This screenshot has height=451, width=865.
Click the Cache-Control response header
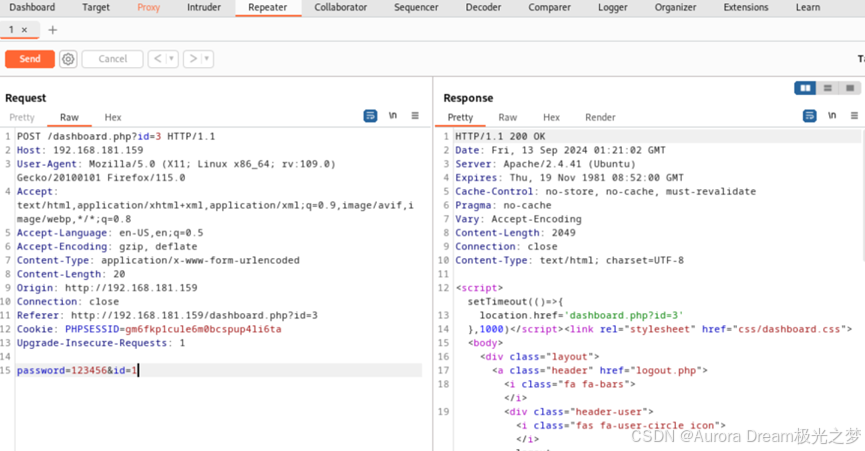point(605,191)
